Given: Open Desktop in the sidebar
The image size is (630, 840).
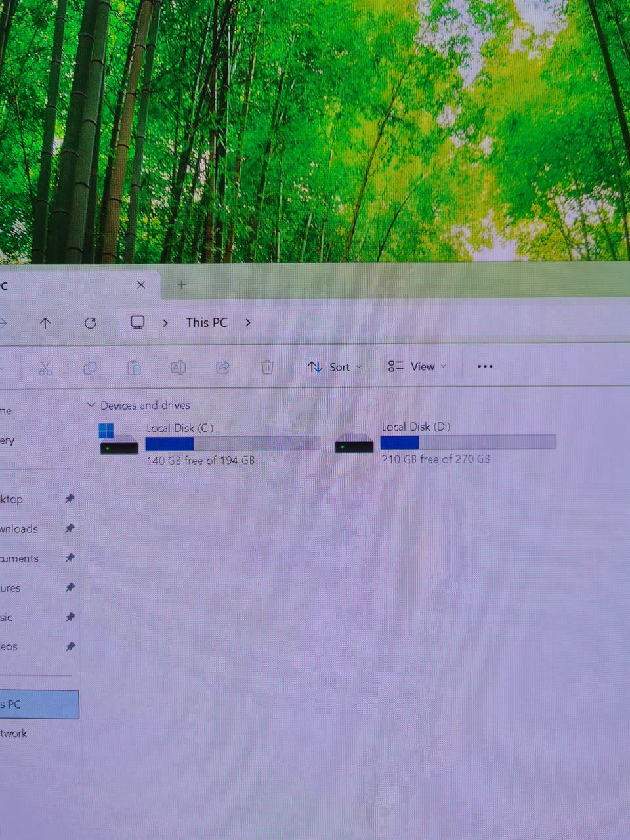Looking at the screenshot, I should coord(12,499).
